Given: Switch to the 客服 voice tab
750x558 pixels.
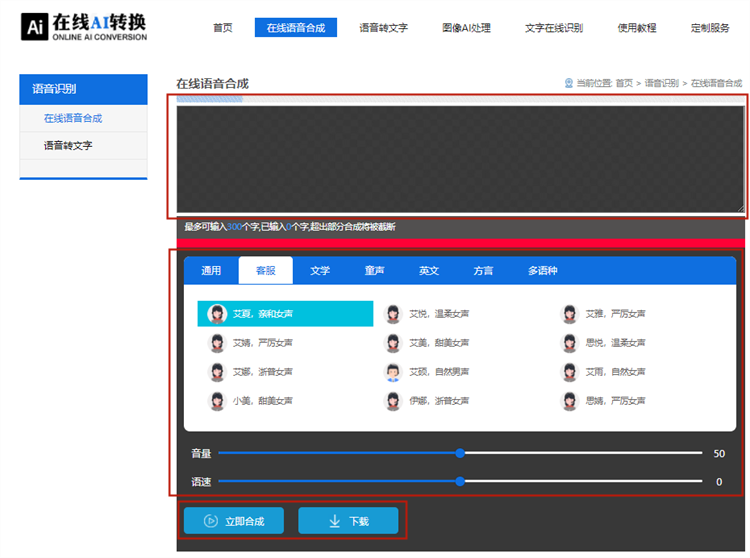Looking at the screenshot, I should click(265, 271).
